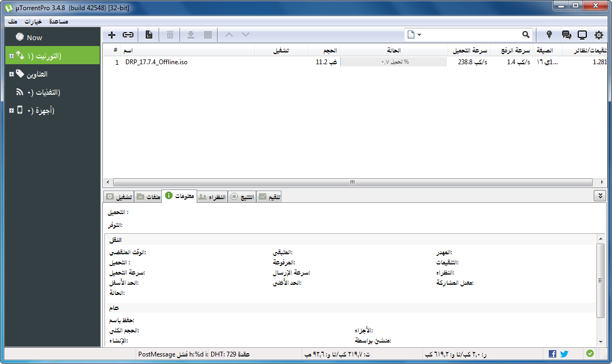Switch to the Peers (النظراء) tab
The height and width of the screenshot is (364, 612).
213,197
